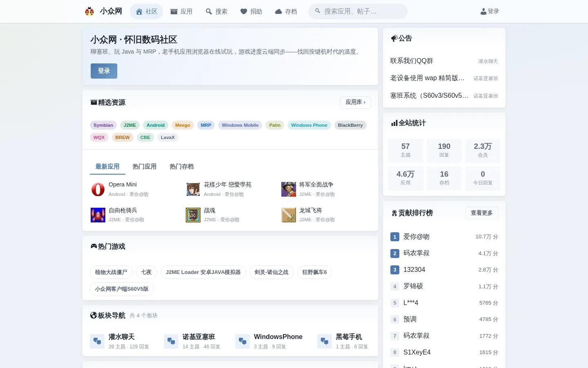Switch to the 热门应用 tab
The width and height of the screenshot is (588, 368).
point(145,166)
